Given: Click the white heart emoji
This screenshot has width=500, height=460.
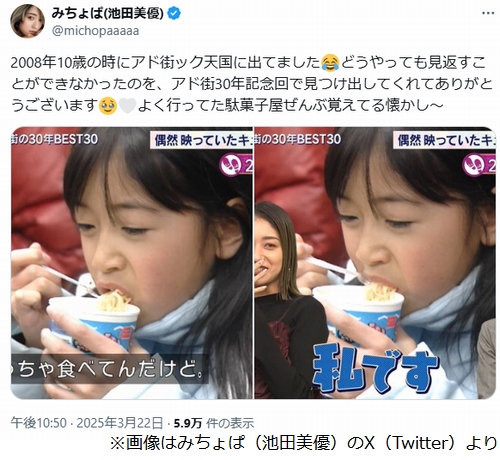Looking at the screenshot, I should pyautogui.click(x=127, y=106).
